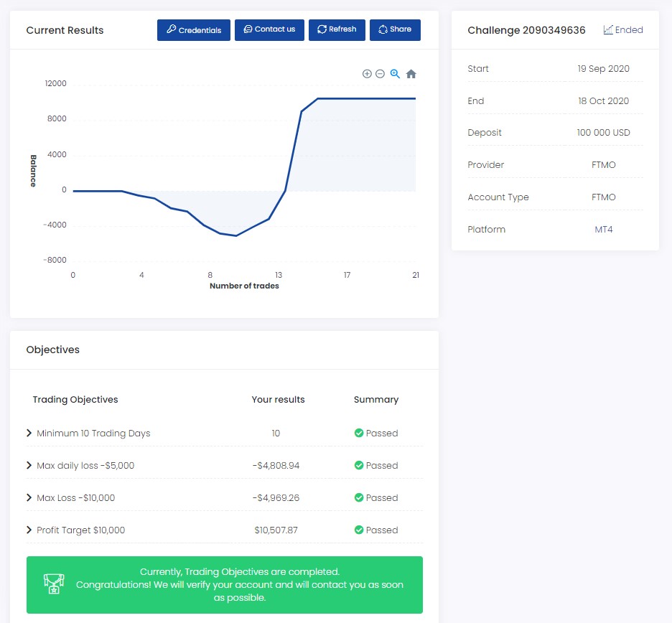The height and width of the screenshot is (623, 672).
Task: Click the balance line peak on chart
Action: [318, 98]
